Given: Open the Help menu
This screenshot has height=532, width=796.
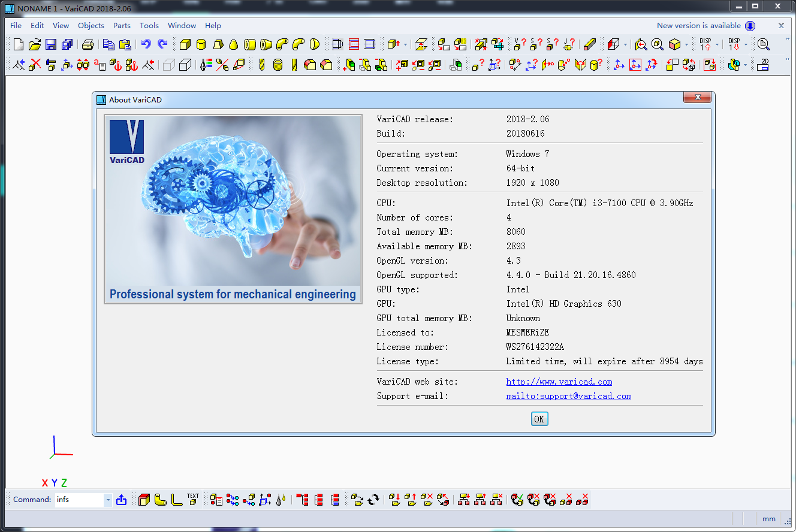Looking at the screenshot, I should click(x=213, y=26).
